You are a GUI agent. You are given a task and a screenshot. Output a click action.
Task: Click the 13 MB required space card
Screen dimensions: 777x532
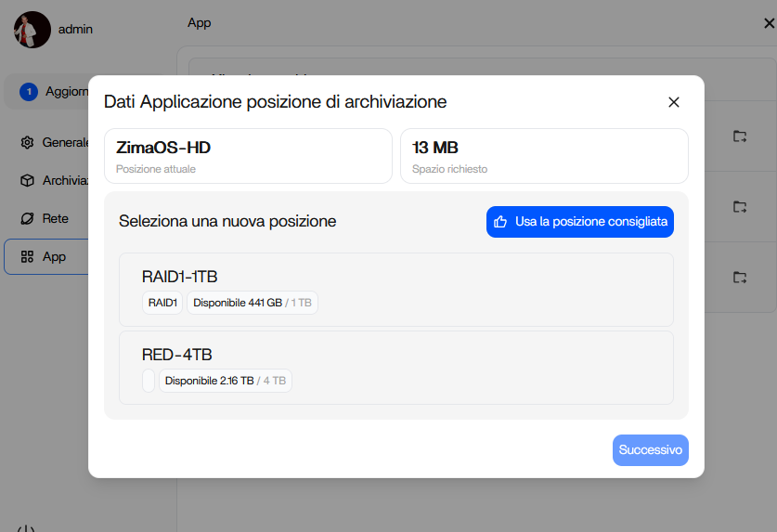(544, 156)
